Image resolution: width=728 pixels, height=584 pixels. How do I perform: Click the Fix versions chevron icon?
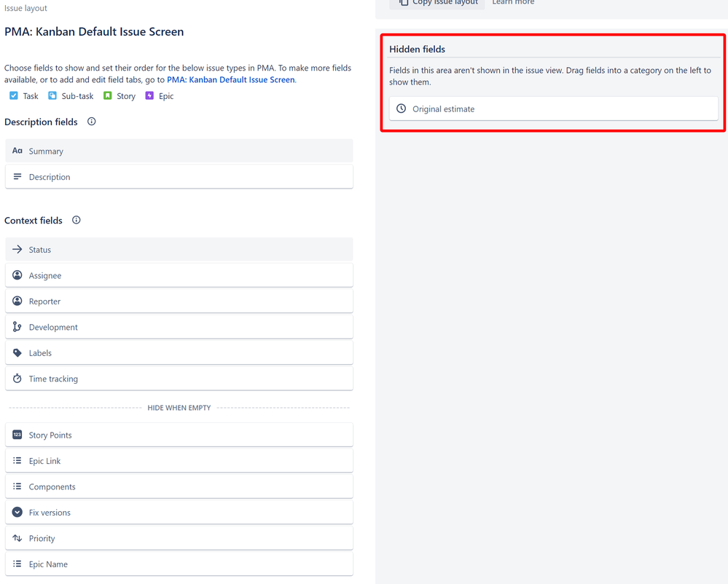(17, 512)
